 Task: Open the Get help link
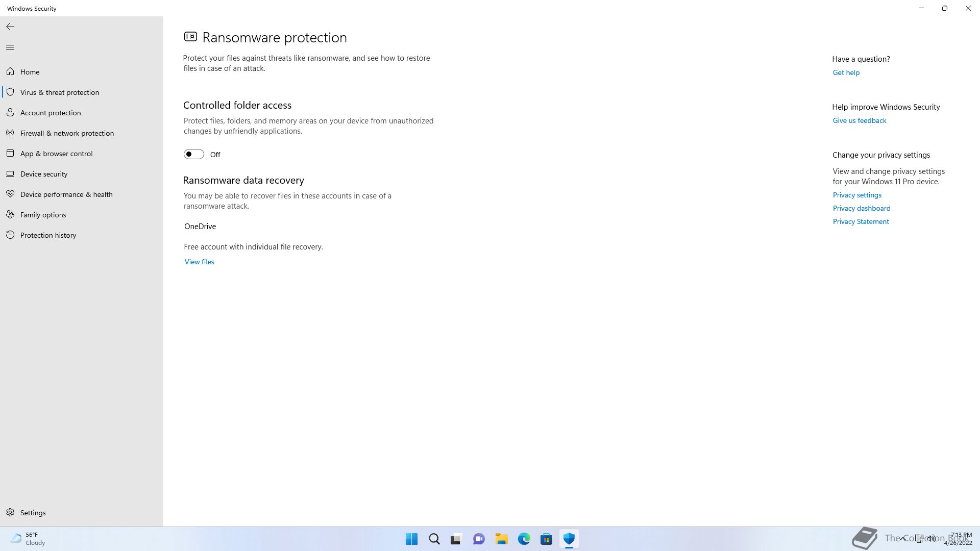click(x=846, y=72)
